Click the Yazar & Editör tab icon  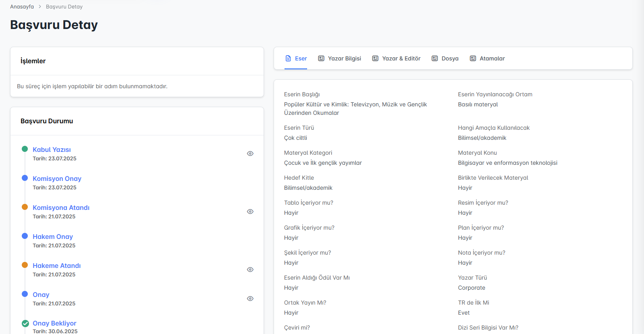pyautogui.click(x=375, y=58)
